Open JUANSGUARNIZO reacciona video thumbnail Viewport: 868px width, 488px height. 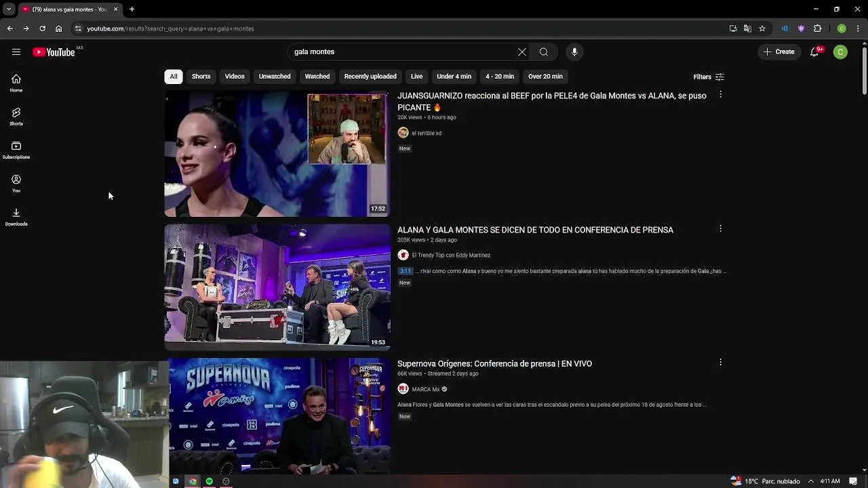(x=277, y=154)
